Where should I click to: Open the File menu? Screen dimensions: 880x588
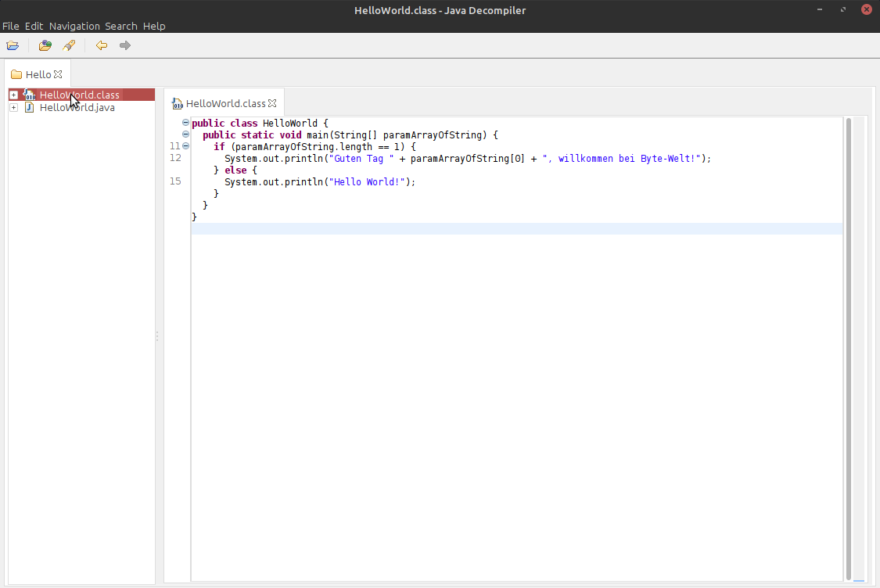coord(11,26)
